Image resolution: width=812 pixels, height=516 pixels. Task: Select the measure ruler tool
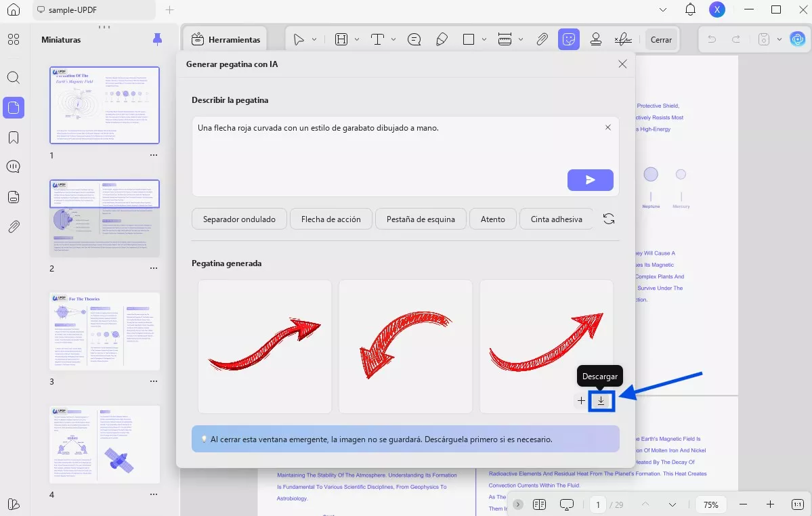[505, 39]
